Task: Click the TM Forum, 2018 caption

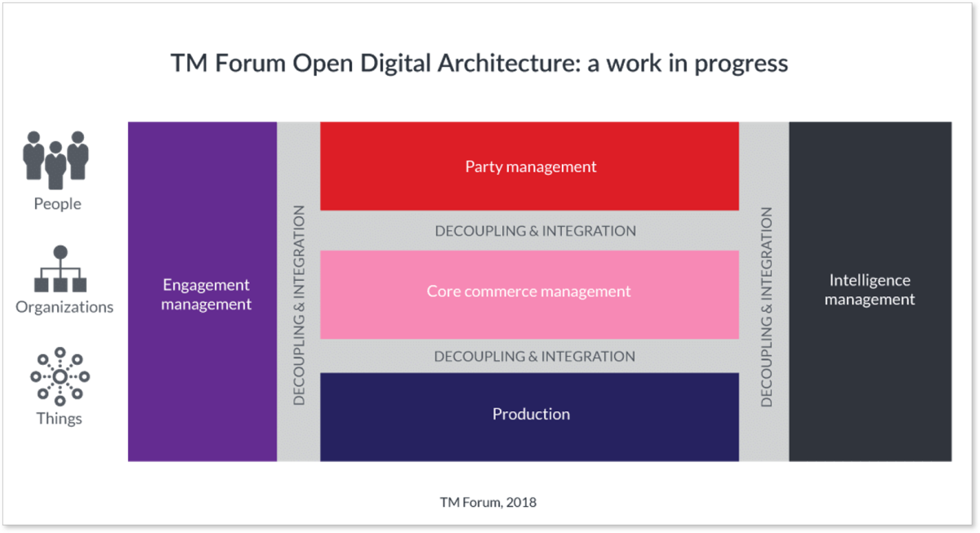Action: pos(488,502)
